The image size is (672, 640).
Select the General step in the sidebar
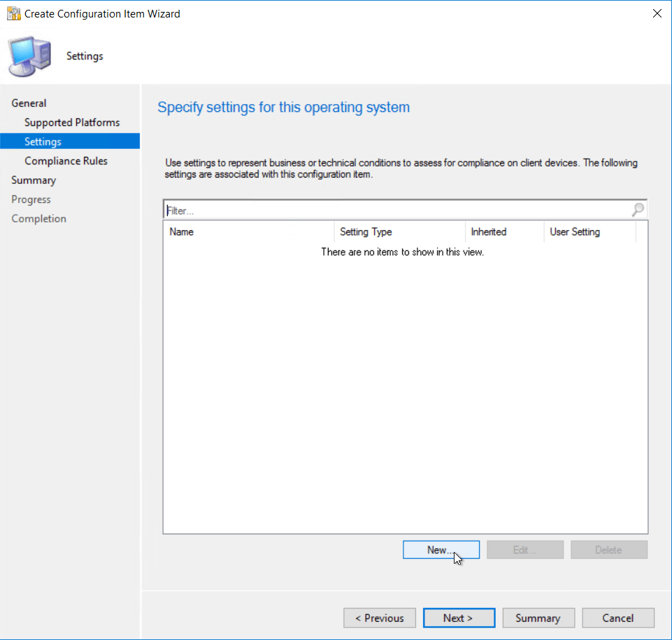29,104
